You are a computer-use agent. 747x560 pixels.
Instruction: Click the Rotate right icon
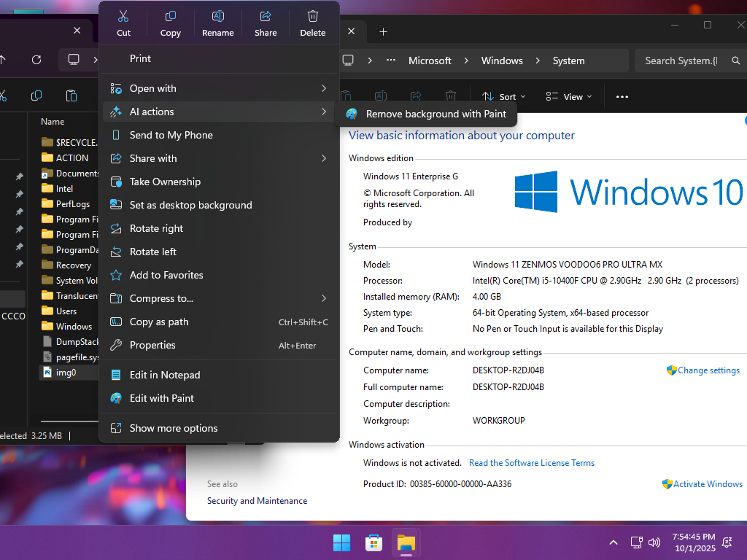pyautogui.click(x=116, y=228)
